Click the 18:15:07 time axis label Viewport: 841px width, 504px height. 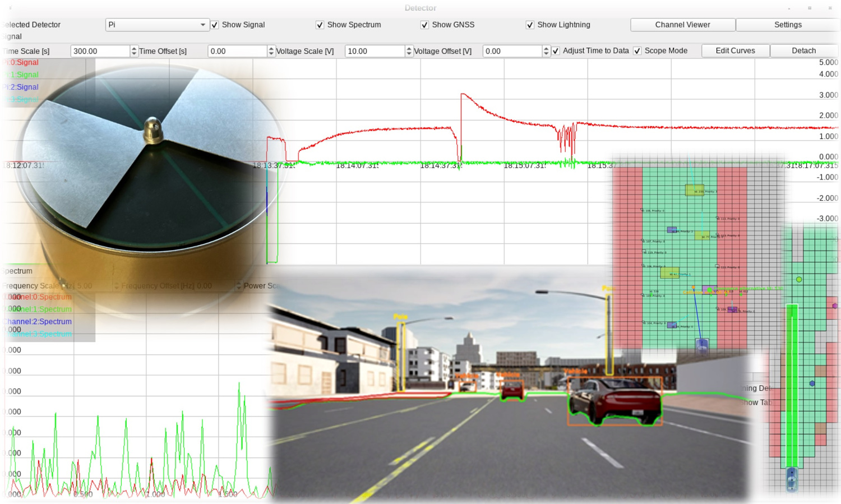(x=525, y=165)
